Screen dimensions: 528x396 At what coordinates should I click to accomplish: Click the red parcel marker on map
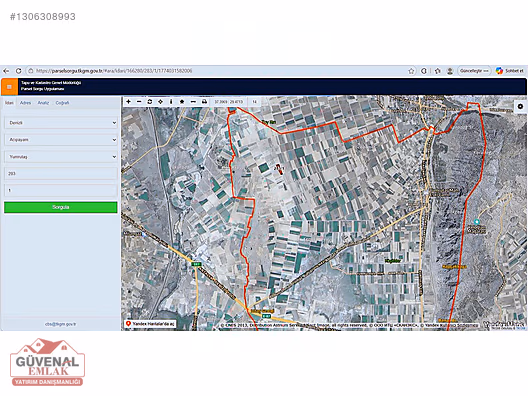click(x=279, y=169)
